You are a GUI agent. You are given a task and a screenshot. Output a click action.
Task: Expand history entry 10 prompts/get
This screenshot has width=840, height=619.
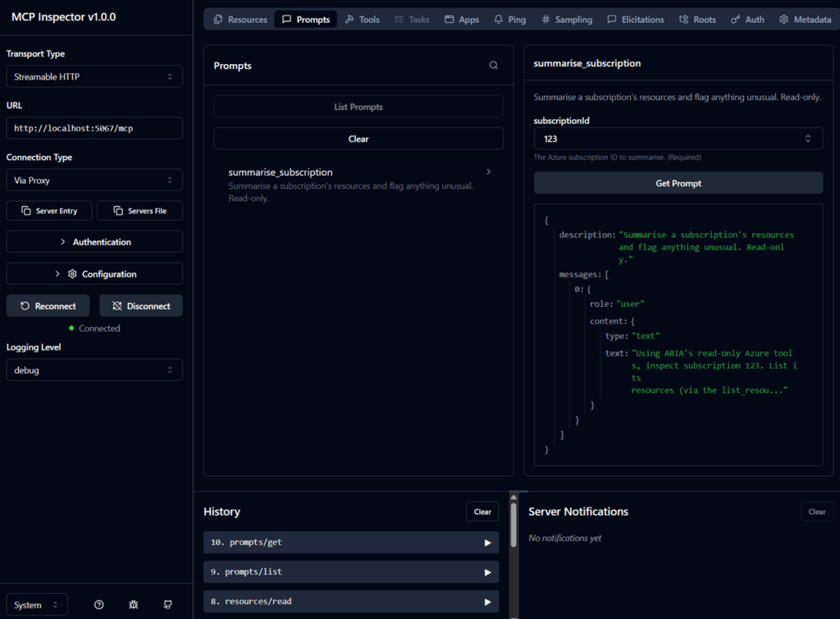tap(351, 543)
